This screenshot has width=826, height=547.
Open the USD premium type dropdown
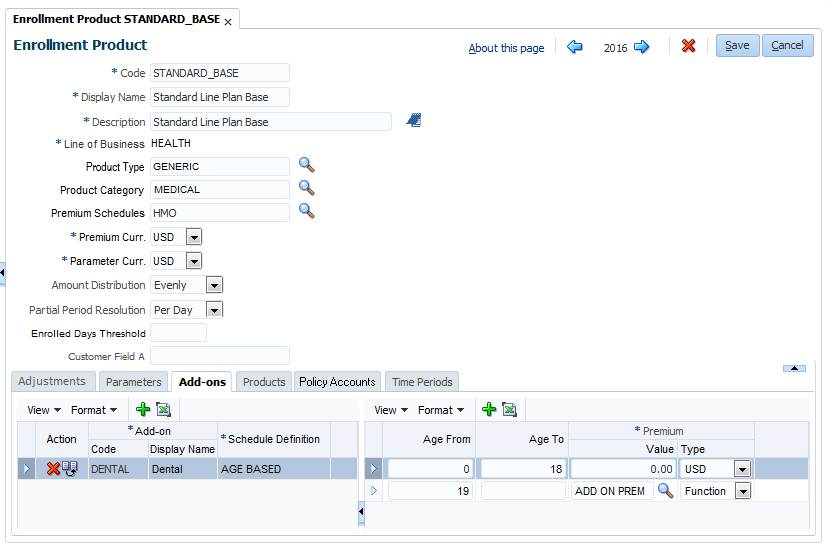[742, 468]
